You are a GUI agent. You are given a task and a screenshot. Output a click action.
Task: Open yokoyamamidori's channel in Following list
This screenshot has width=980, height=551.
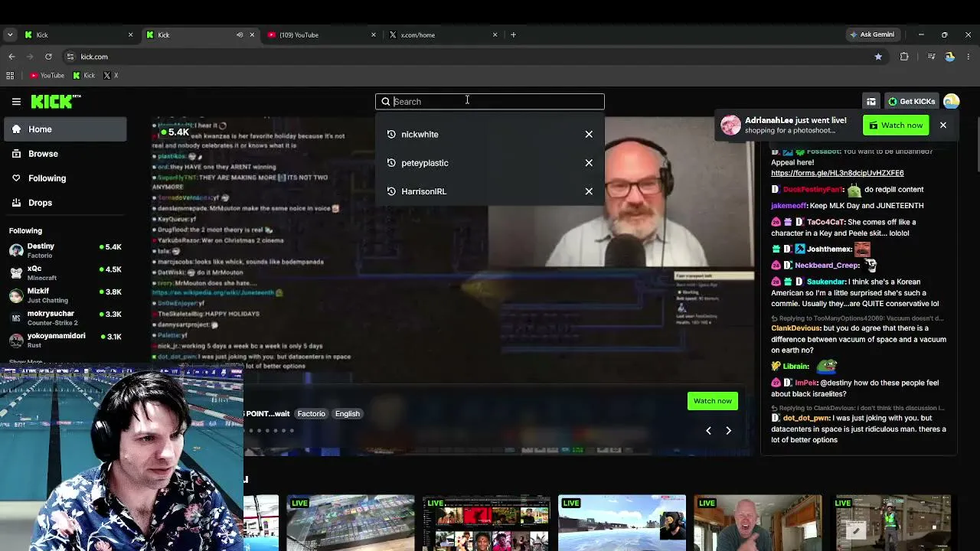[x=65, y=340]
